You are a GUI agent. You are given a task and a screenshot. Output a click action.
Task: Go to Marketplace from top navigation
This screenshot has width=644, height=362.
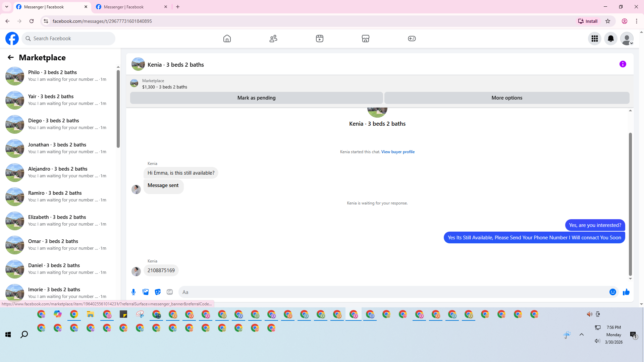point(365,39)
